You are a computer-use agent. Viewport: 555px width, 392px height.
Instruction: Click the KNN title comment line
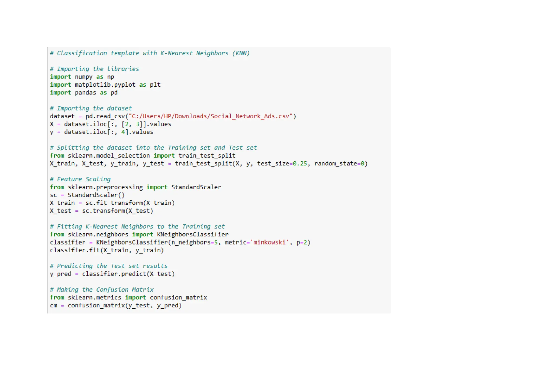click(x=150, y=53)
